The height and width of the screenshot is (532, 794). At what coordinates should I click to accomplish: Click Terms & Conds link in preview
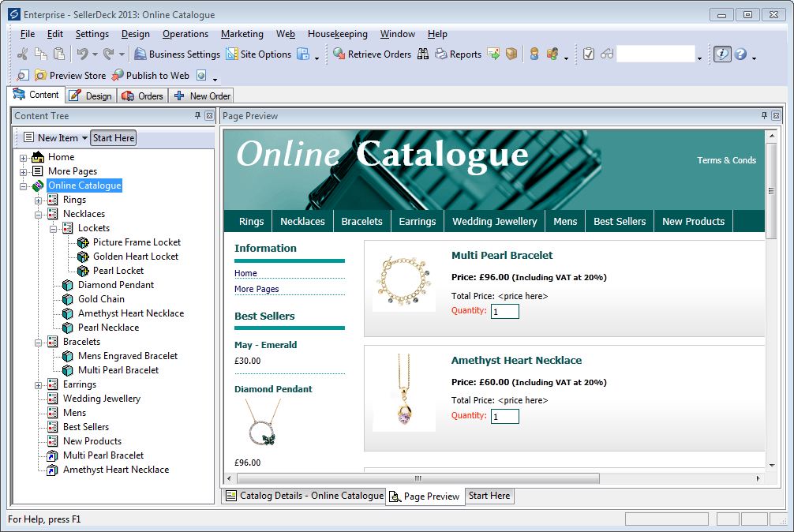(726, 160)
